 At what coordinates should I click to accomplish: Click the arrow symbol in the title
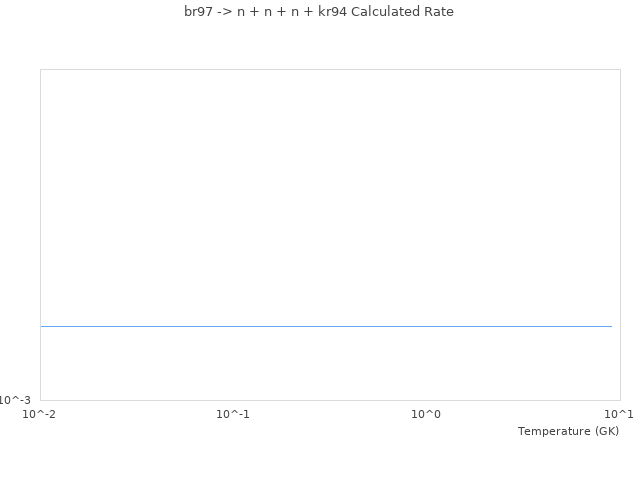pyautogui.click(x=223, y=12)
